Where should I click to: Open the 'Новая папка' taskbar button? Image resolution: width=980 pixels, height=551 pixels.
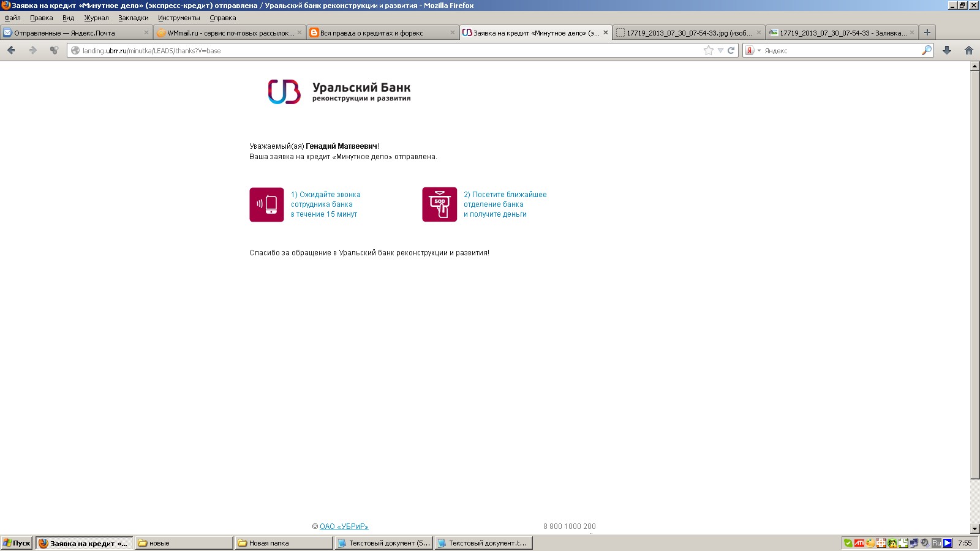pyautogui.click(x=284, y=543)
